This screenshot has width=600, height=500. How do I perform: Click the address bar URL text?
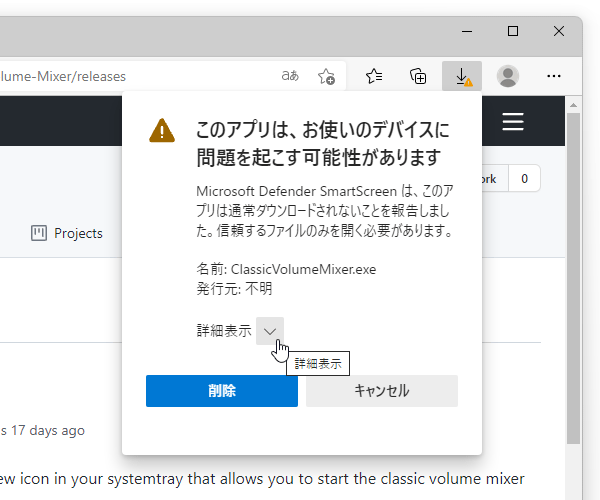(x=63, y=76)
